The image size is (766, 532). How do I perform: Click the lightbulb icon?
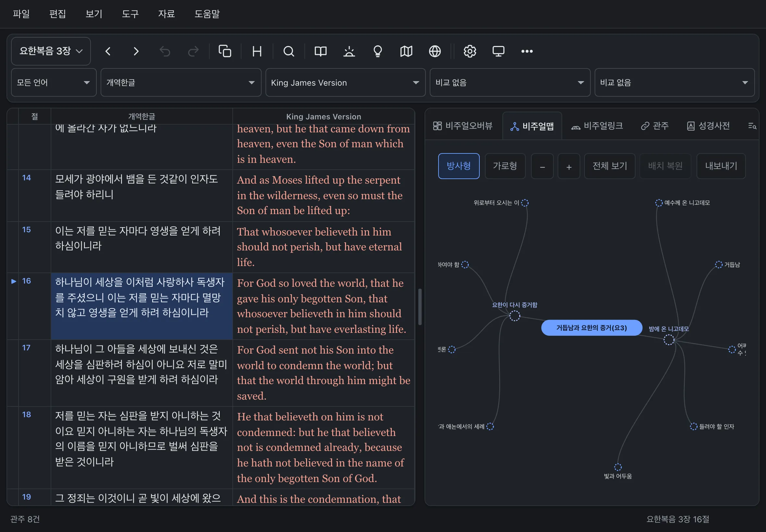click(378, 51)
